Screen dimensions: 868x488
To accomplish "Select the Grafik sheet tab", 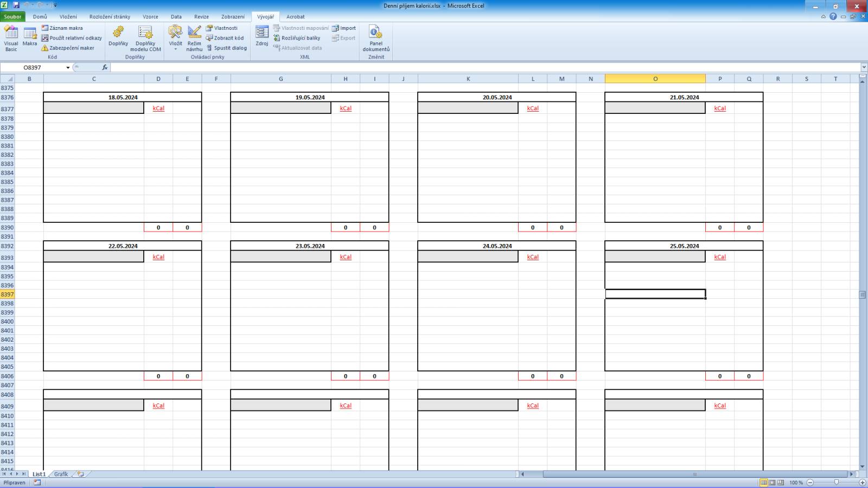I will [x=61, y=474].
